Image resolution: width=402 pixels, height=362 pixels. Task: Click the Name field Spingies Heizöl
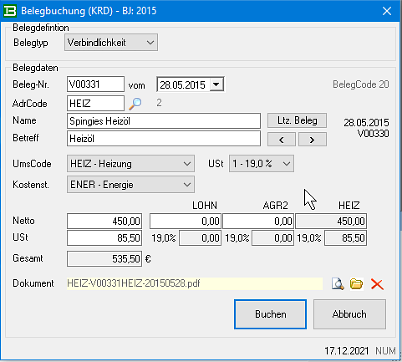tap(164, 121)
